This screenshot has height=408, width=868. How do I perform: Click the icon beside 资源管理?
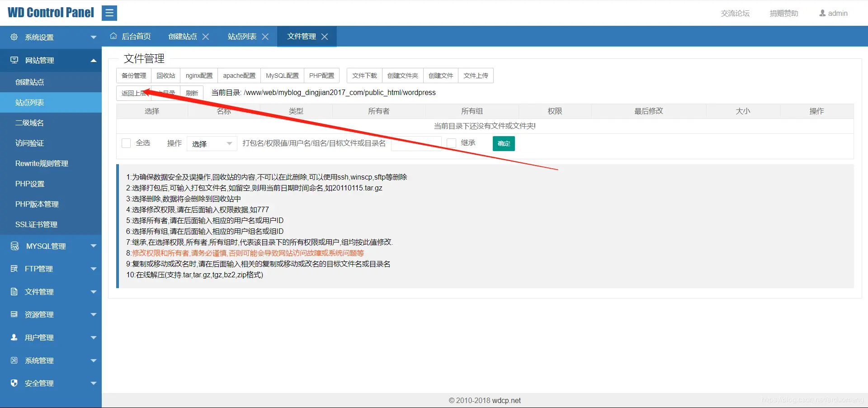pyautogui.click(x=14, y=314)
